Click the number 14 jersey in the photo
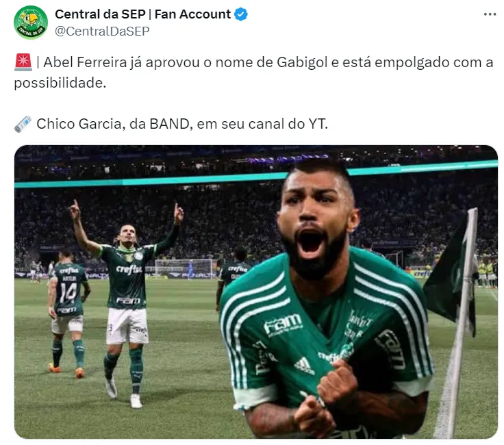The width and height of the screenshot is (504, 445). (68, 293)
